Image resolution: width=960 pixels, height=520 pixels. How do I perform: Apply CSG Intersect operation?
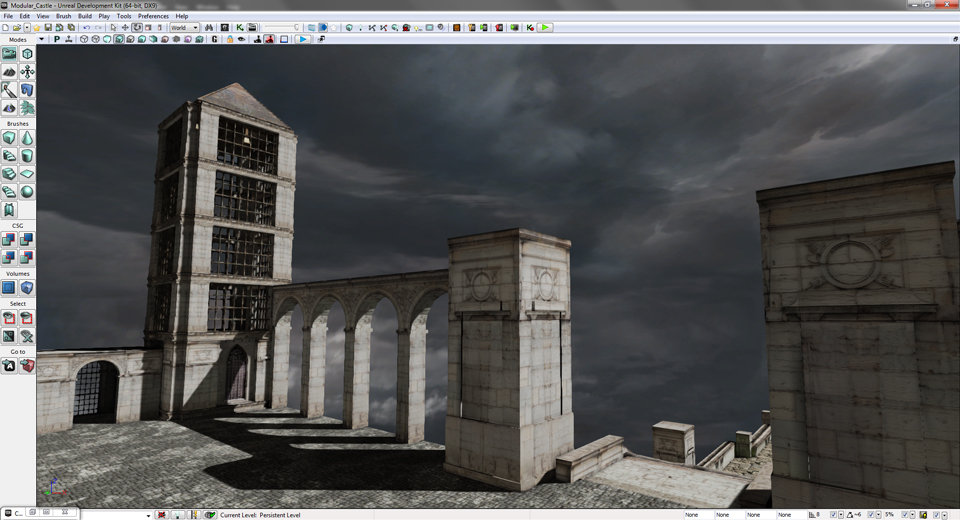[x=9, y=257]
